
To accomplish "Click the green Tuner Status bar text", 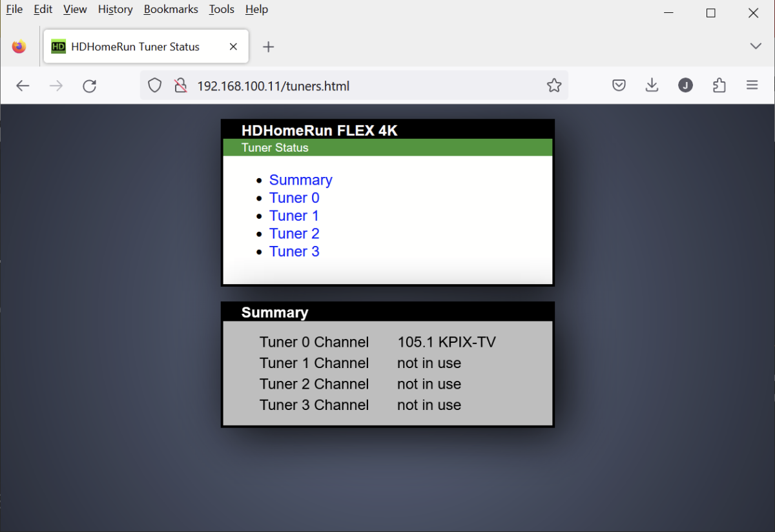I will click(275, 148).
